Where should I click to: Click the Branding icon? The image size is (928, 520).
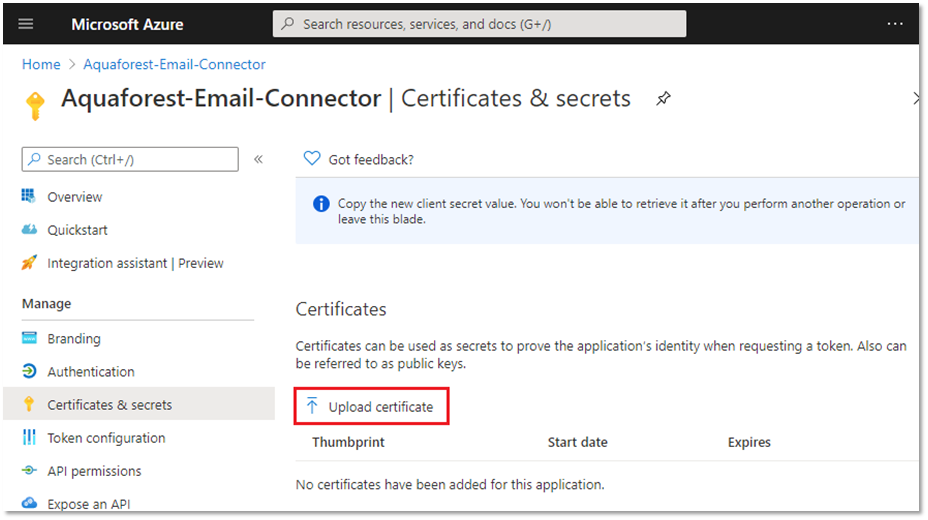pyautogui.click(x=29, y=339)
